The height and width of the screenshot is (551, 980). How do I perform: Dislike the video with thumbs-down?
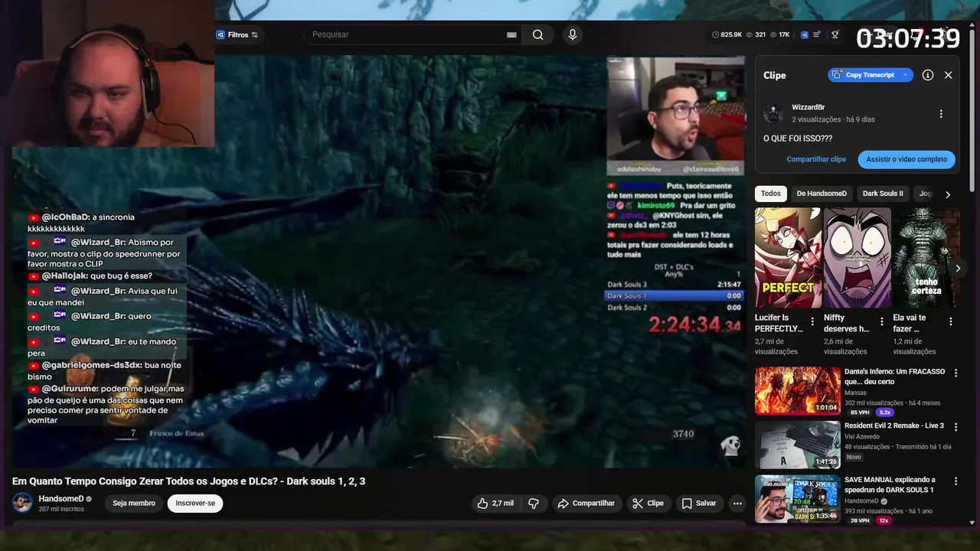point(534,504)
